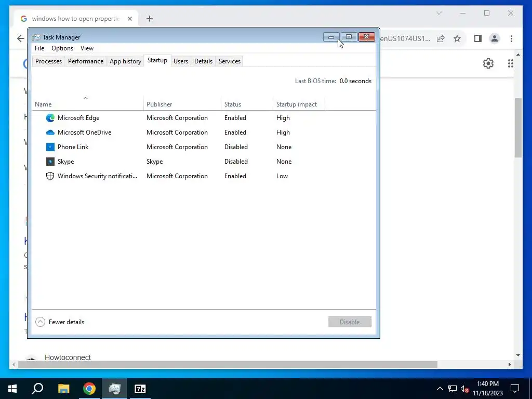Click Chrome vertical scrollbar thumb
532x399 pixels.
[518, 128]
